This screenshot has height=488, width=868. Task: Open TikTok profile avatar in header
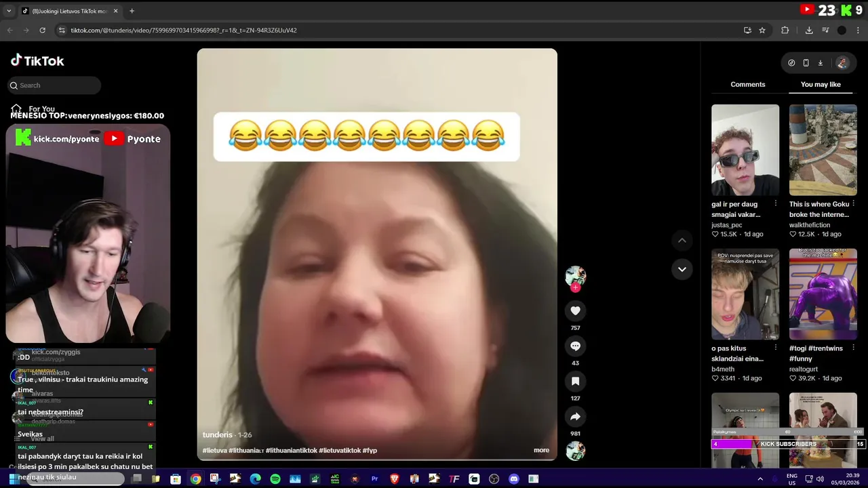click(842, 63)
